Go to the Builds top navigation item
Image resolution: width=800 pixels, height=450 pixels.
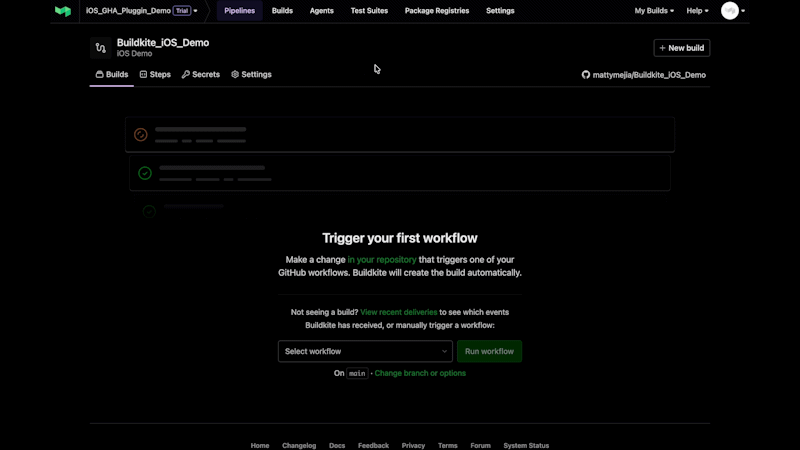tap(282, 11)
